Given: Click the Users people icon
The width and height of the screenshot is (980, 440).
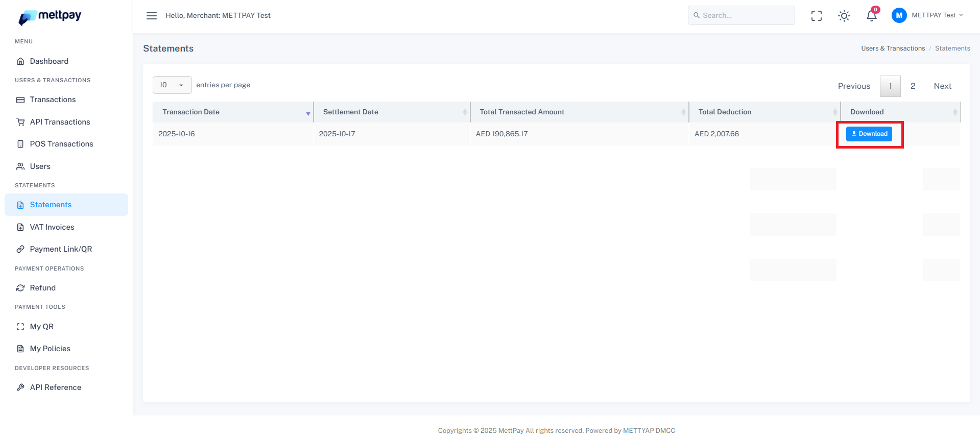Looking at the screenshot, I should coord(20,166).
